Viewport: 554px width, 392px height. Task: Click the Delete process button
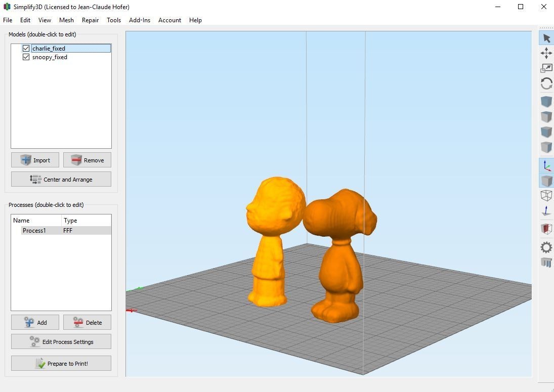[x=87, y=322]
